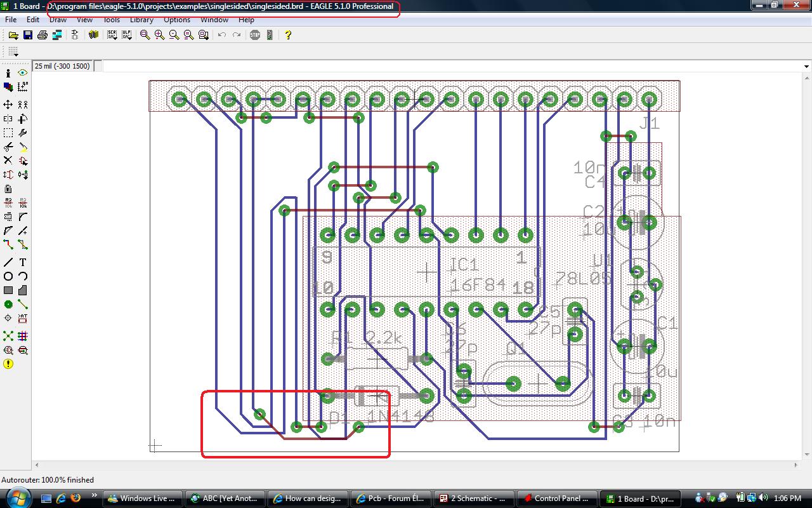This screenshot has height=508, width=812.
Task: Launch the CAM Processor icon
Action: [x=57, y=35]
